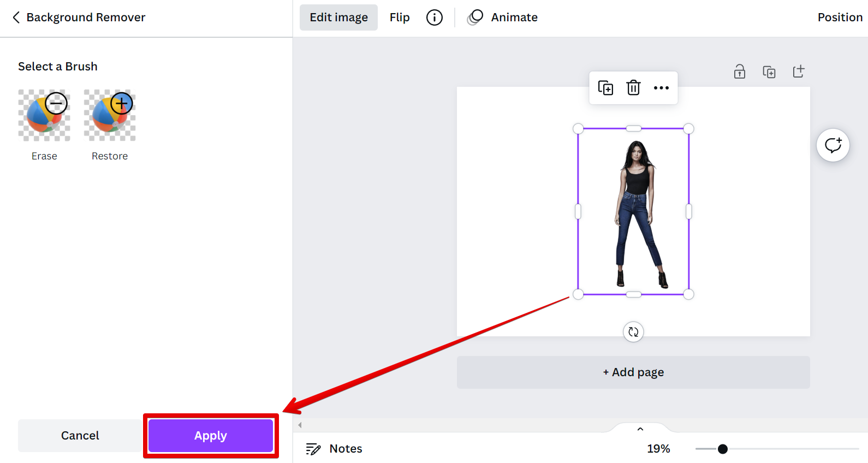Select the Restore brush

[x=110, y=116]
